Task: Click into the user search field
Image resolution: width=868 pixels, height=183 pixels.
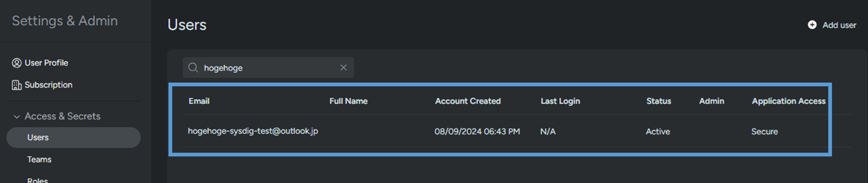Action: 270,68
